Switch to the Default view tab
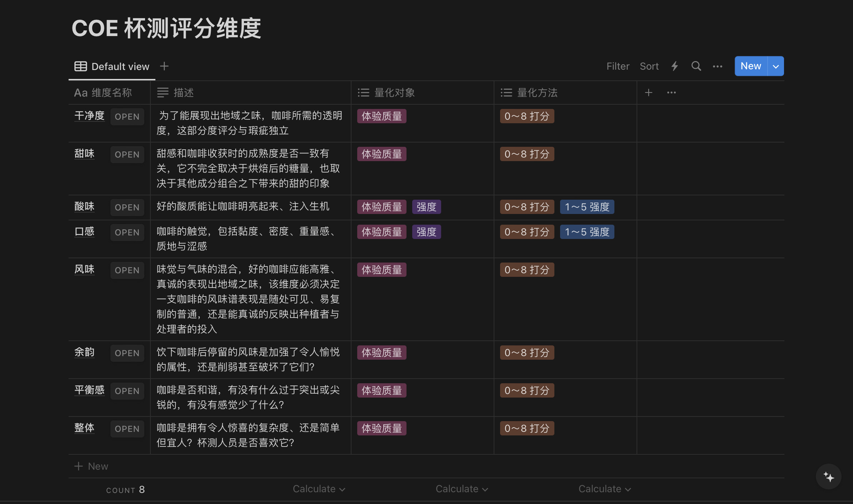The image size is (853, 504). [x=120, y=66]
